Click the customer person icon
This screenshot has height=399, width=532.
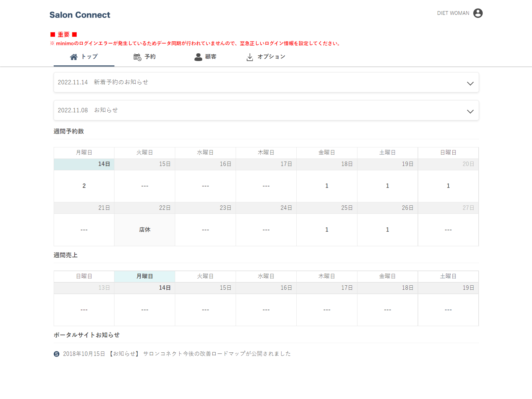point(198,57)
